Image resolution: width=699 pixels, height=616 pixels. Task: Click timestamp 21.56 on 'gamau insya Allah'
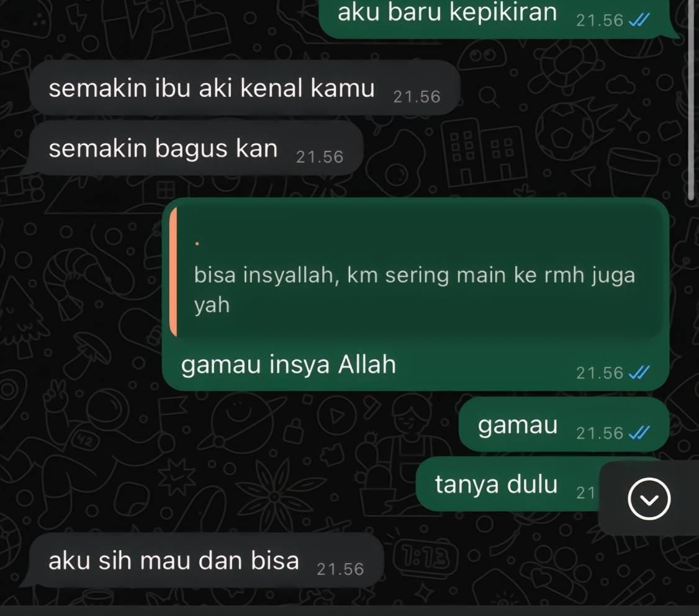coord(600,373)
